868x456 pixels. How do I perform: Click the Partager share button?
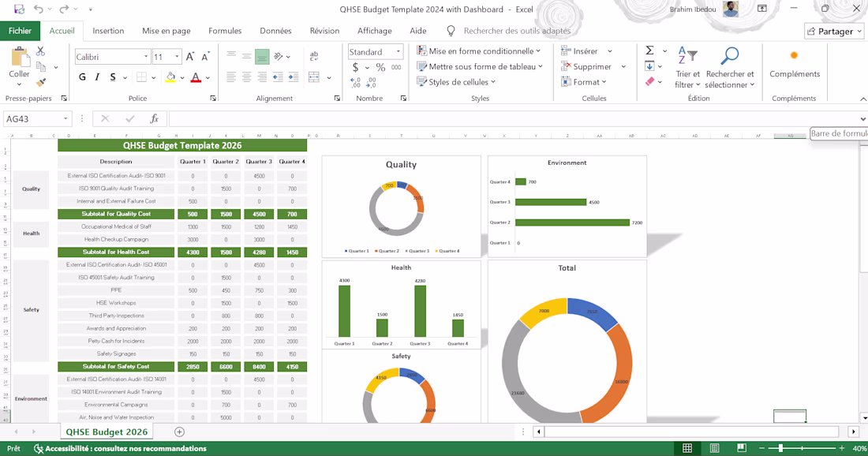(x=834, y=32)
